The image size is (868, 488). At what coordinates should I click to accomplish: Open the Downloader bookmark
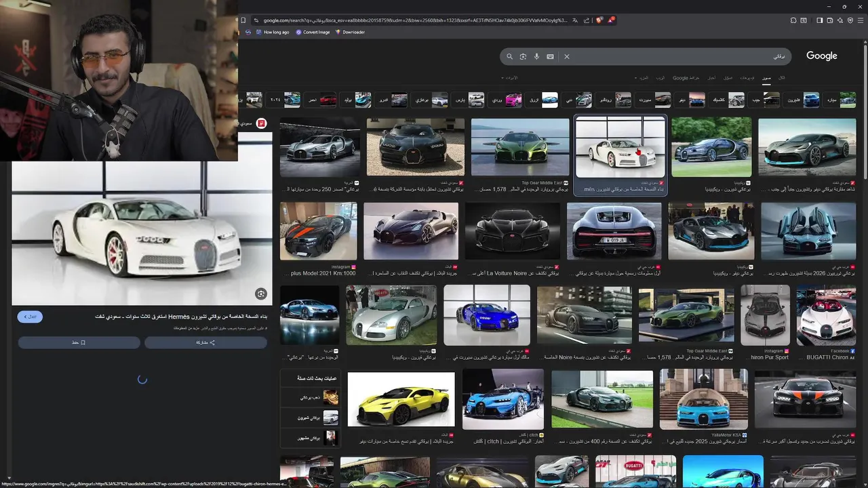click(x=350, y=32)
